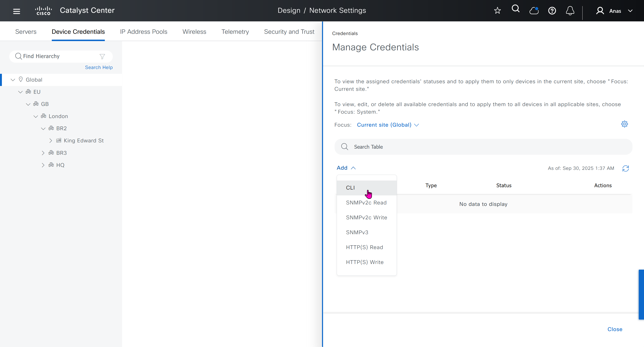Open the help question mark icon
Screen dimensions: 644x347
(552, 11)
